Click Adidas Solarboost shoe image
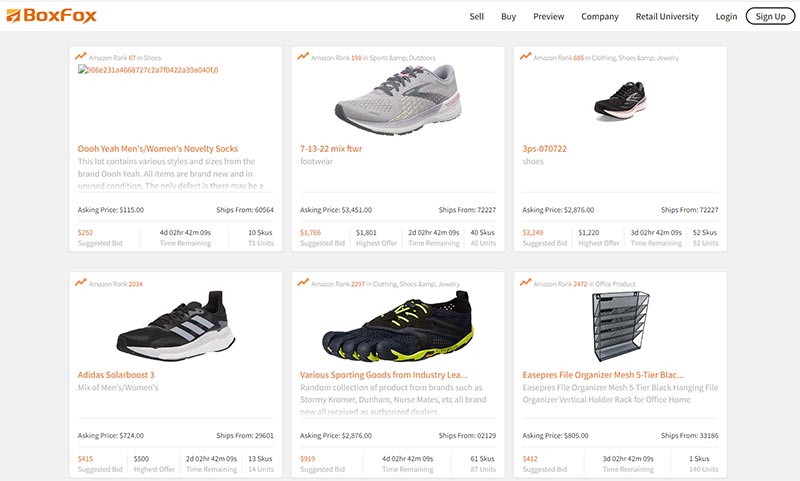This screenshot has height=481, width=800. (176, 325)
